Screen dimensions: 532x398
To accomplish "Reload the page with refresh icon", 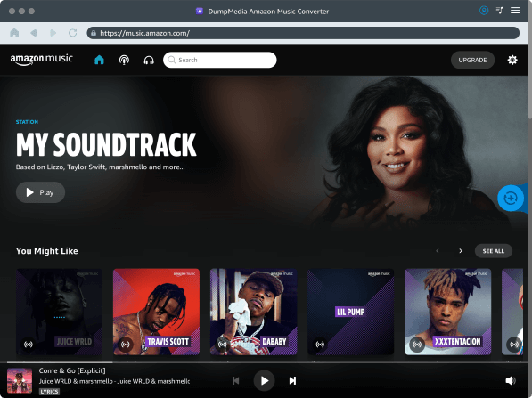I will coord(72,33).
